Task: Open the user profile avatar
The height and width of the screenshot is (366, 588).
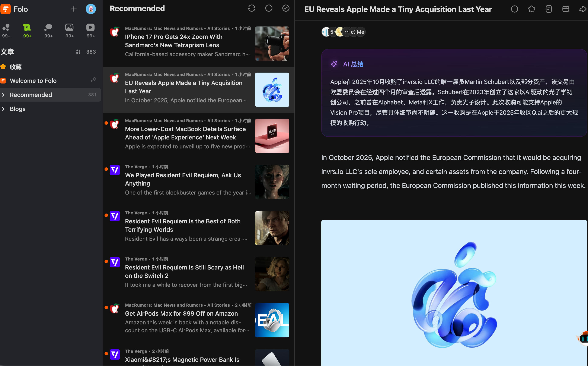Action: [x=91, y=9]
